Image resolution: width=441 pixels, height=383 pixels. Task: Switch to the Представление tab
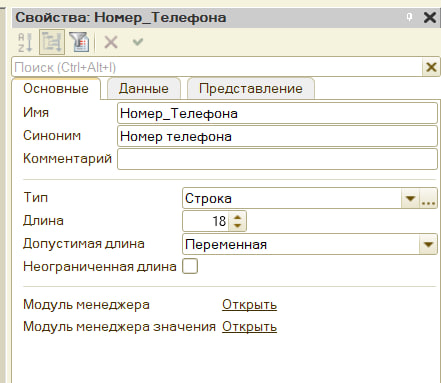[x=251, y=89]
